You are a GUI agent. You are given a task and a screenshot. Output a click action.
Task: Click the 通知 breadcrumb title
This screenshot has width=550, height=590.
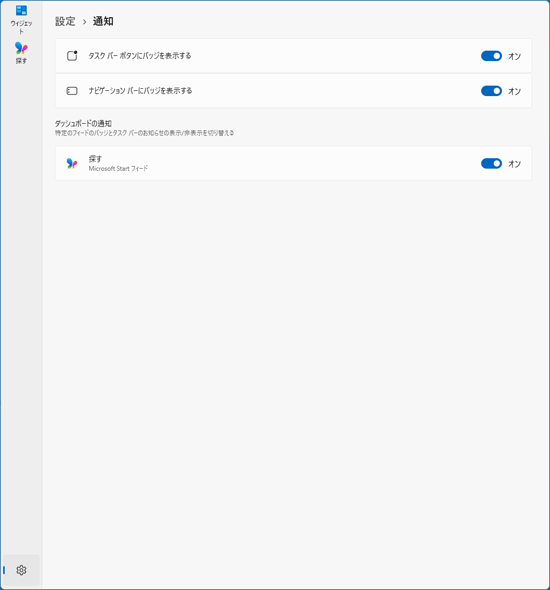103,21
